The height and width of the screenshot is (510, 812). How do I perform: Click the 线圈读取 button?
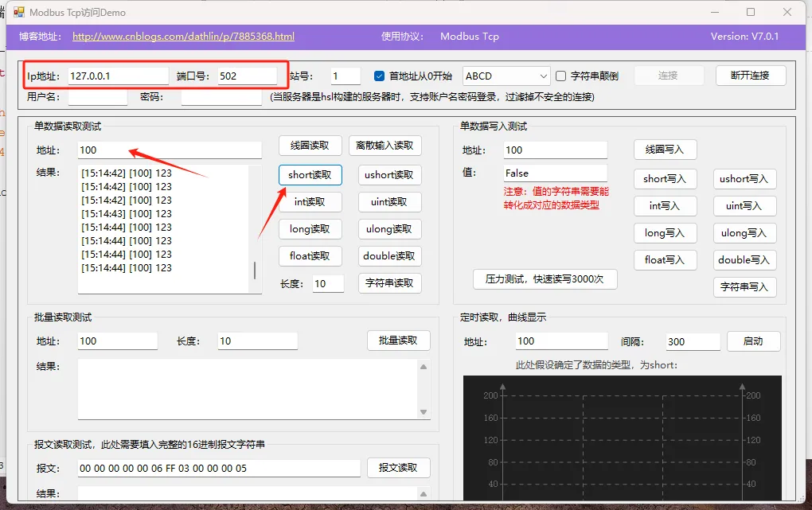tap(310, 146)
